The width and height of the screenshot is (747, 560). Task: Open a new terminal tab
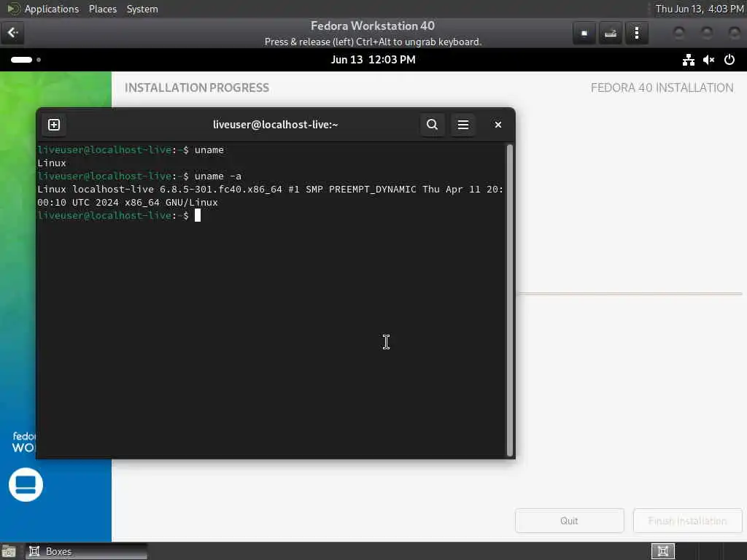[x=54, y=125]
